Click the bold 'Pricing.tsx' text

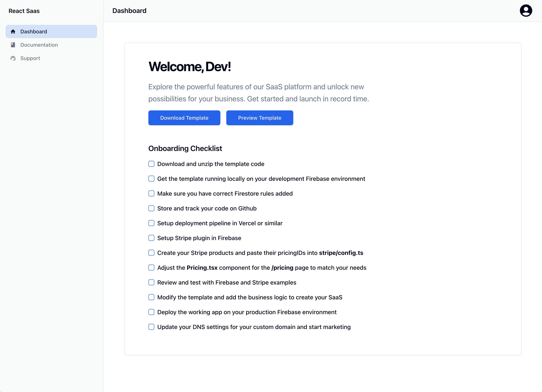point(202,268)
